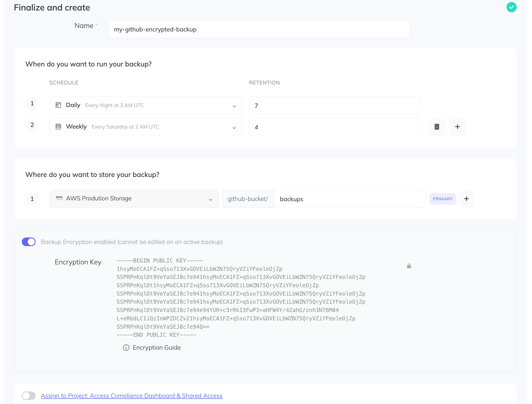Click the Finalize and create heading
The image size is (532, 404).
click(52, 8)
